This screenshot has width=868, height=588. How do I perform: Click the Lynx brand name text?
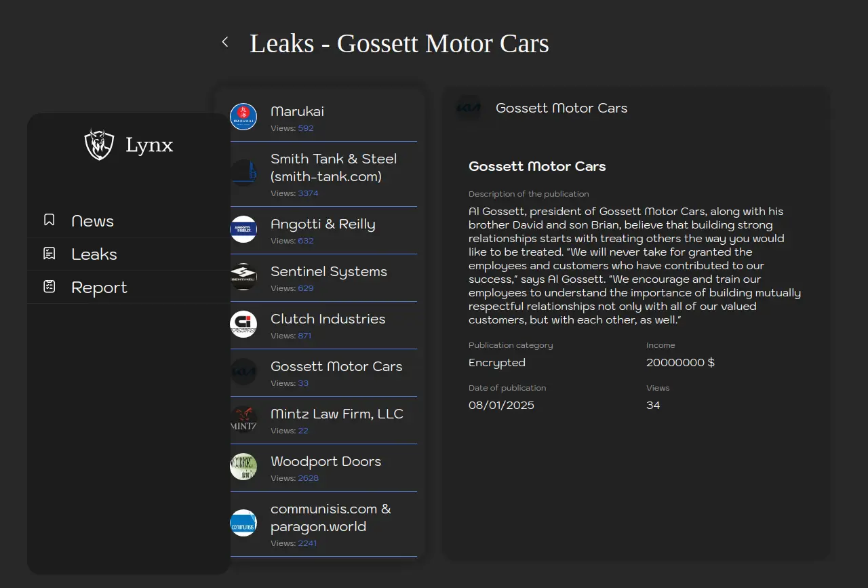click(x=149, y=145)
